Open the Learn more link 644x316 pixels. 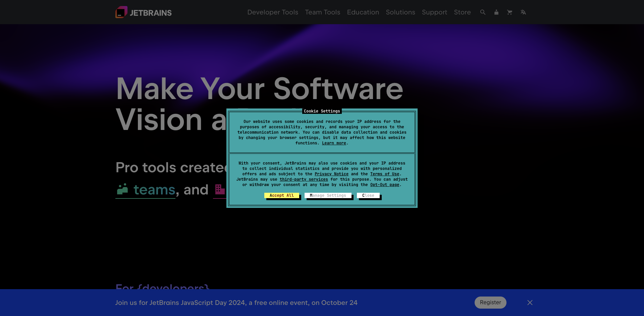click(x=334, y=143)
